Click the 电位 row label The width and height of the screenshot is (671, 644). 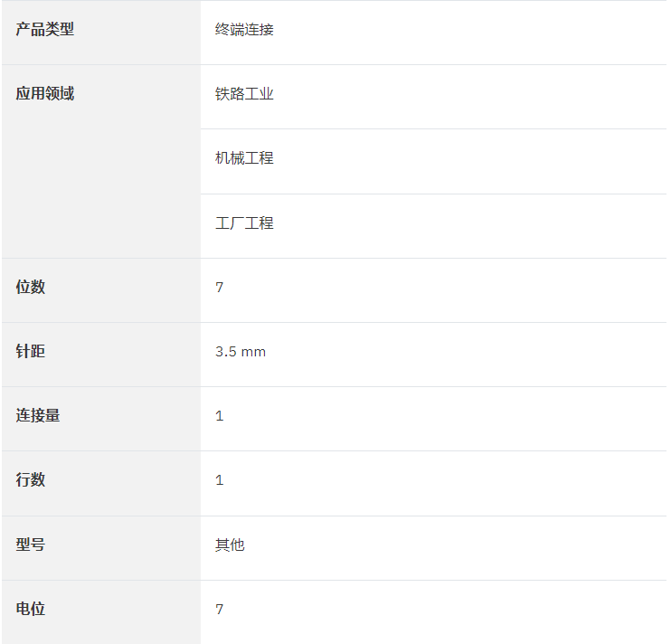31,609
